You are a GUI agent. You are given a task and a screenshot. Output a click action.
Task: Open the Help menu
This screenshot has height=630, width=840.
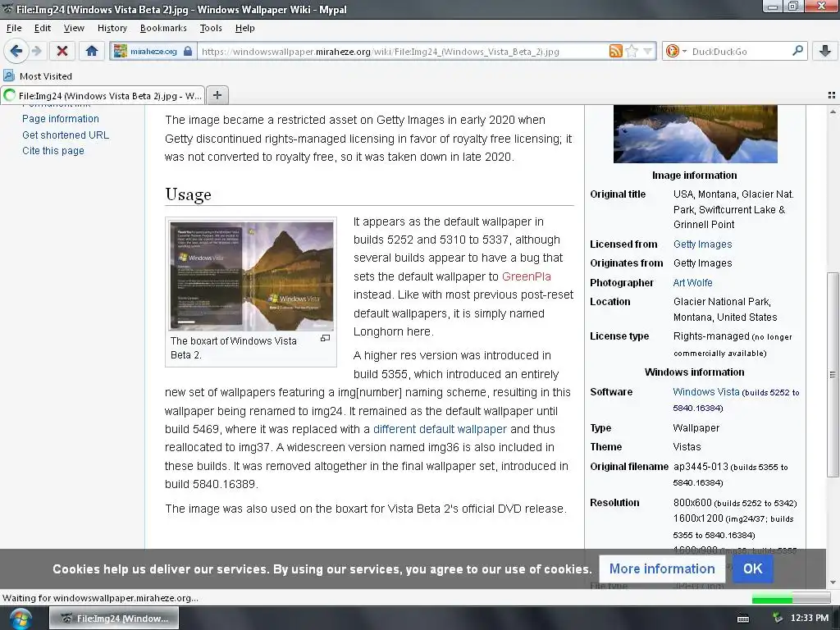tap(244, 28)
